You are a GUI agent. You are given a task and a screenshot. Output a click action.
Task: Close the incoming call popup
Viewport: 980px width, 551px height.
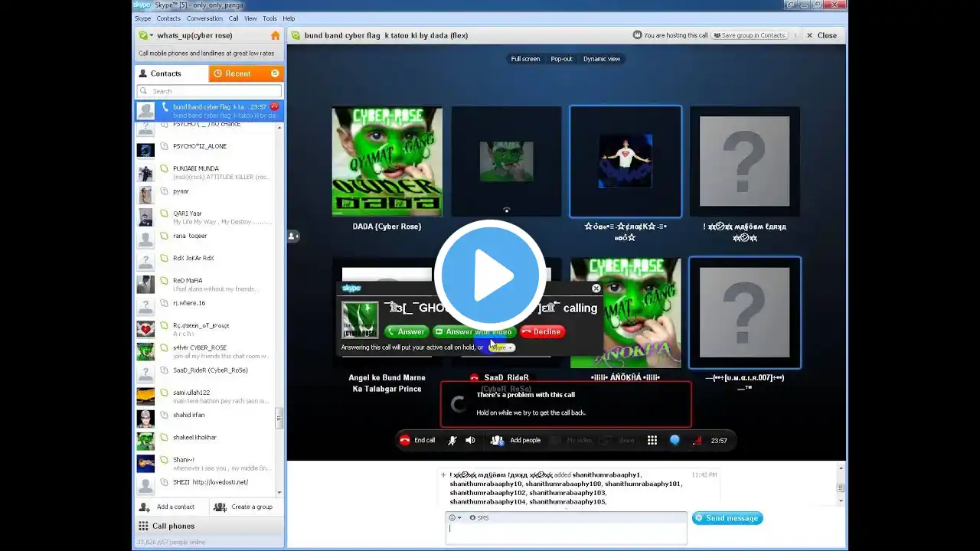click(596, 289)
